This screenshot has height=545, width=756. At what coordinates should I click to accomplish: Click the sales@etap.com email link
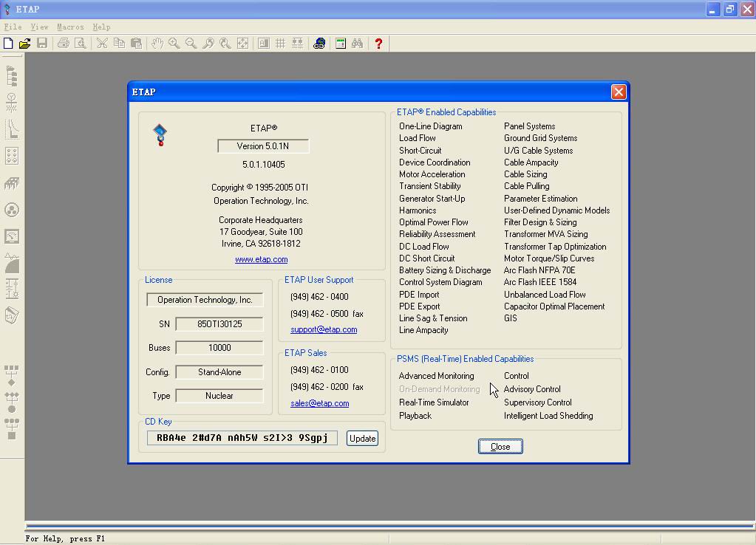(x=320, y=403)
